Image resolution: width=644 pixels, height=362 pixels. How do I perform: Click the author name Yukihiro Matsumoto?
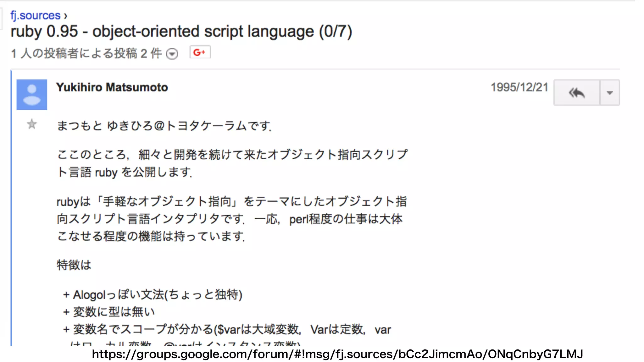[x=112, y=87]
